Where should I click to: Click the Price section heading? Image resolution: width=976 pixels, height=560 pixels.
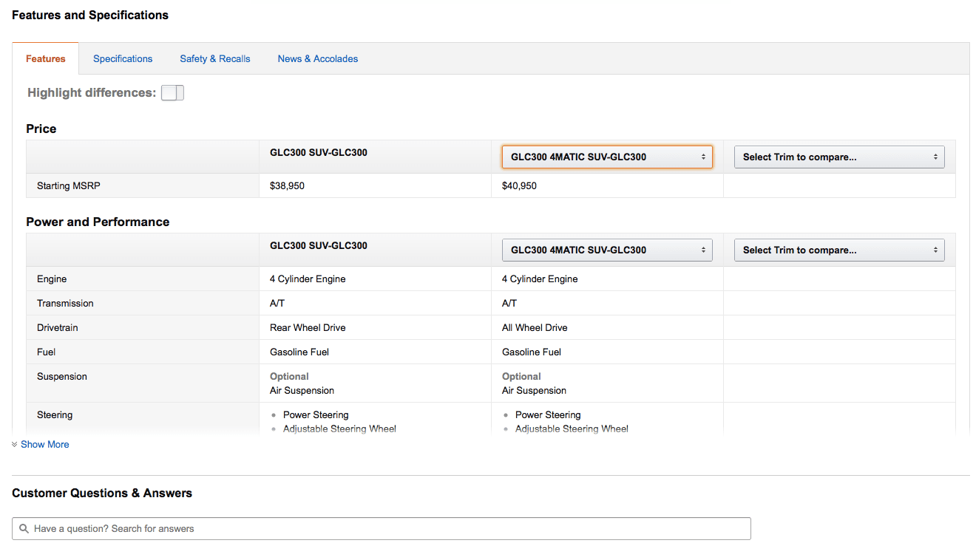(41, 129)
